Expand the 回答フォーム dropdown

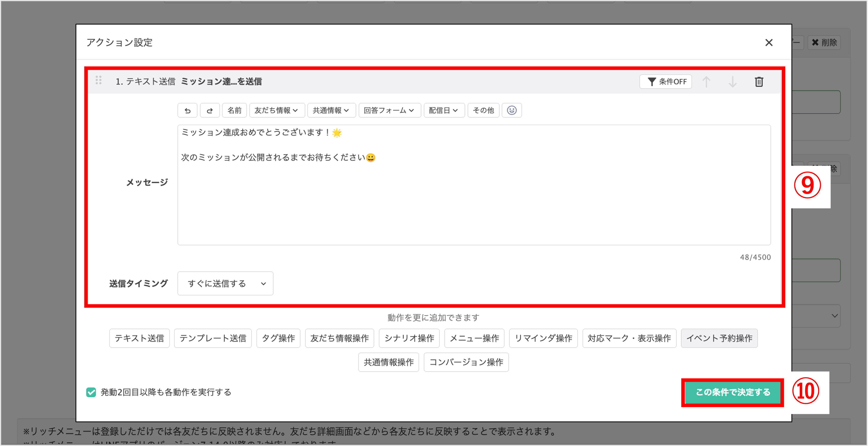click(x=389, y=111)
